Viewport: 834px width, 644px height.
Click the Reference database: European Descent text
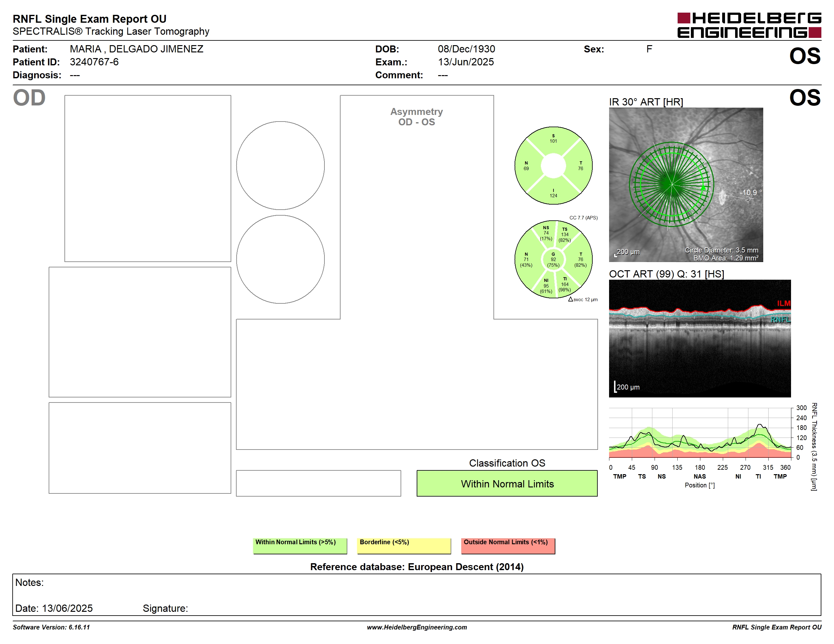point(417,567)
